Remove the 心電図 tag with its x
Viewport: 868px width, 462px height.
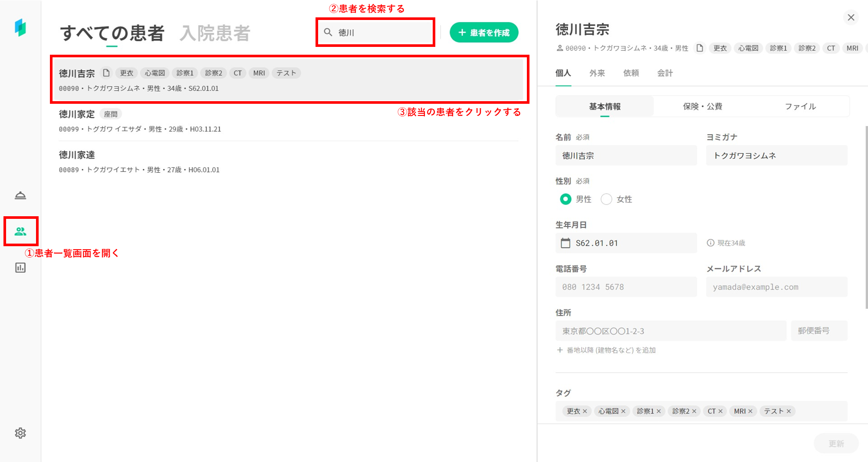click(623, 411)
